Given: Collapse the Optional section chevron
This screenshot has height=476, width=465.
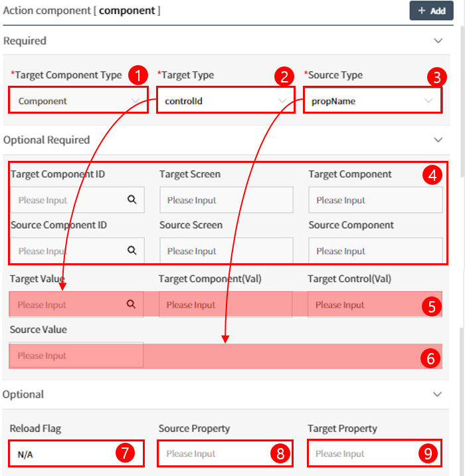Looking at the screenshot, I should pyautogui.click(x=437, y=394).
